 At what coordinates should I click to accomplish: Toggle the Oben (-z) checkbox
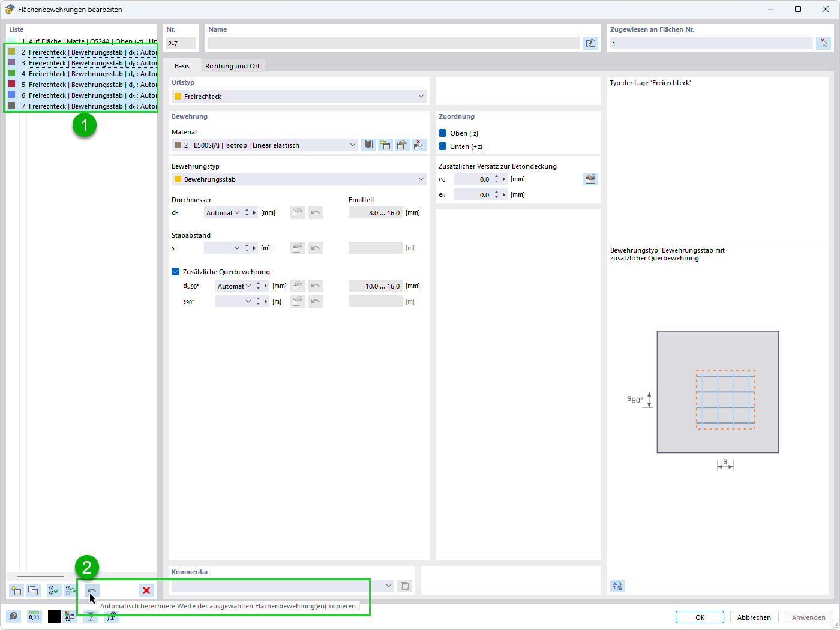tap(442, 133)
